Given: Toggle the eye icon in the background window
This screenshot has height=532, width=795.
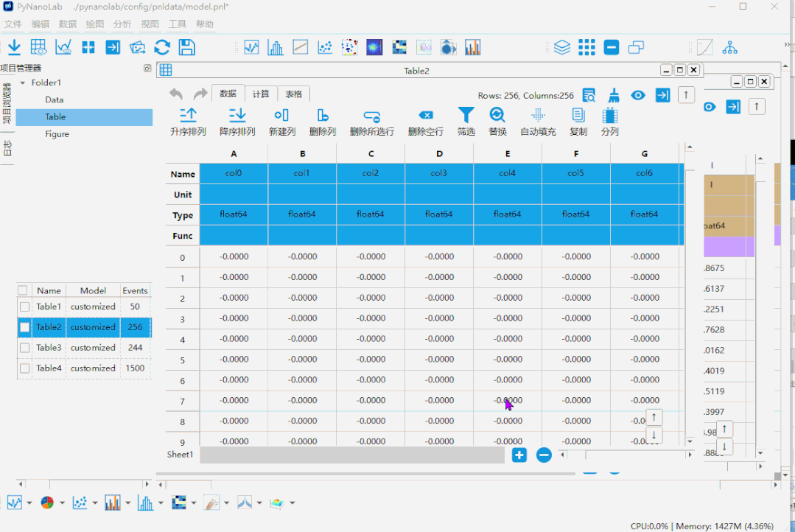Looking at the screenshot, I should tap(710, 107).
